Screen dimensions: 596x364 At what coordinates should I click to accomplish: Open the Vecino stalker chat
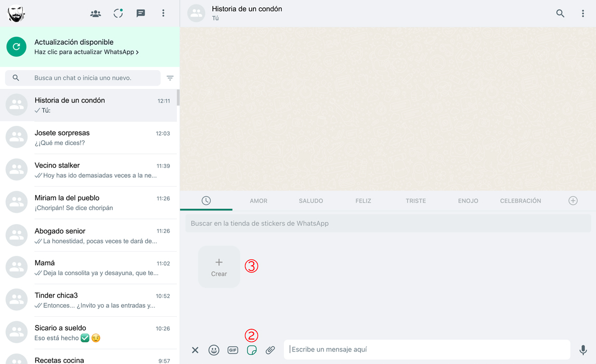coord(89,170)
